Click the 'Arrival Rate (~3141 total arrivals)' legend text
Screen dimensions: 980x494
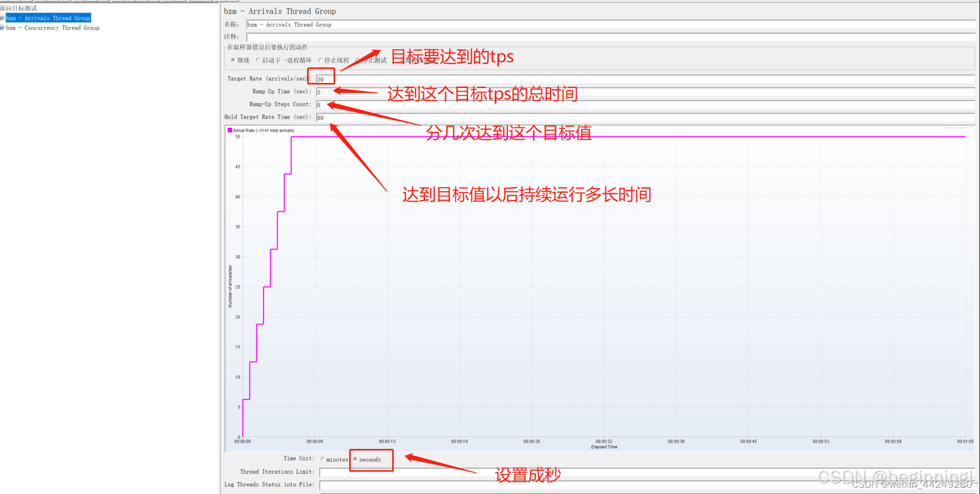tap(264, 131)
